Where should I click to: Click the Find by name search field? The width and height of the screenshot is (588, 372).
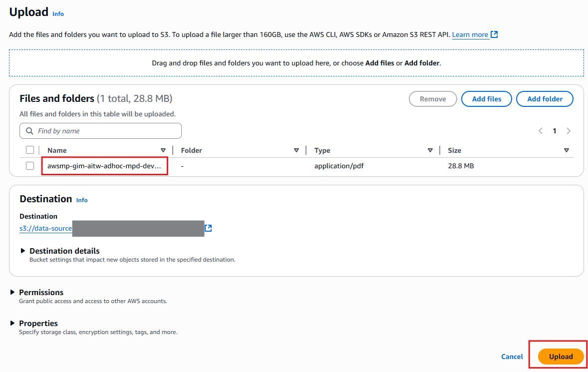point(105,131)
